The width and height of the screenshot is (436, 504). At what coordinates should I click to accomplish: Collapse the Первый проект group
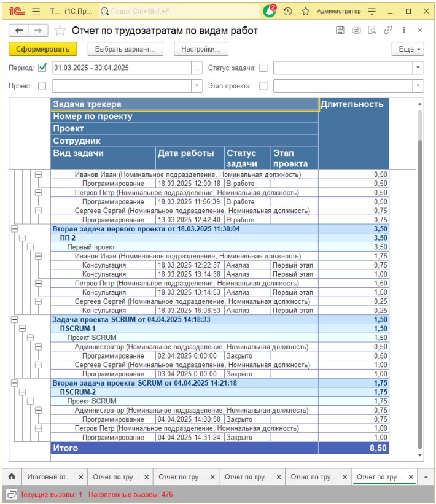pos(30,247)
